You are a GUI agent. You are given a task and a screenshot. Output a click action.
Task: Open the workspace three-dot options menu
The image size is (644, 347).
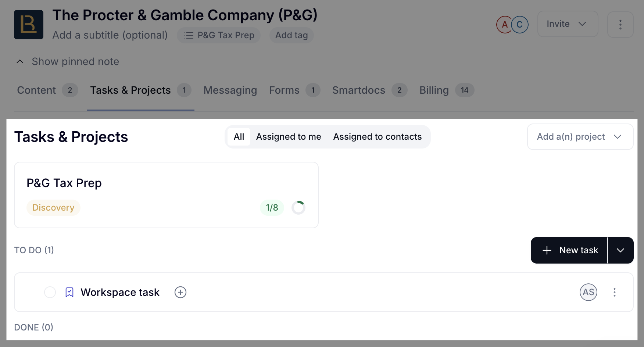[x=620, y=25]
